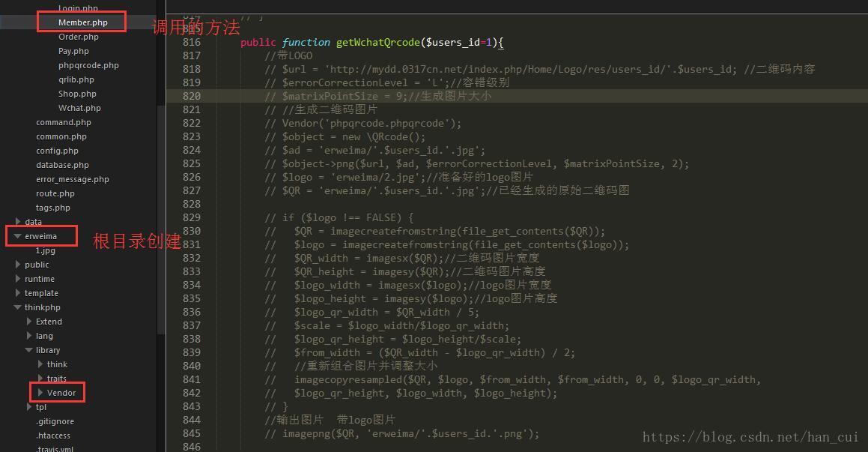
Task: Click the if ($logo !== FALSE) line
Action: [x=339, y=217]
